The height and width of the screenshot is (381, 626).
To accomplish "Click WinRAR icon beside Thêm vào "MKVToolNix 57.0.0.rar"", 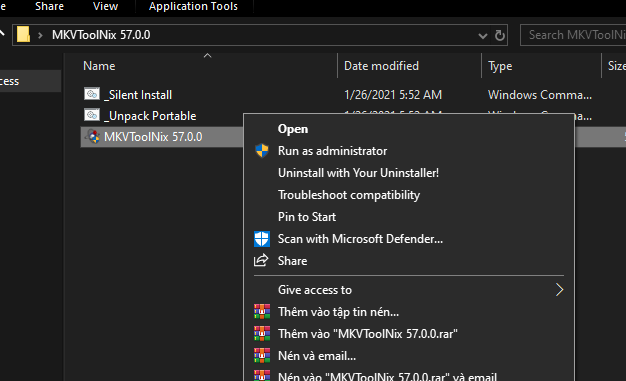I will (262, 333).
